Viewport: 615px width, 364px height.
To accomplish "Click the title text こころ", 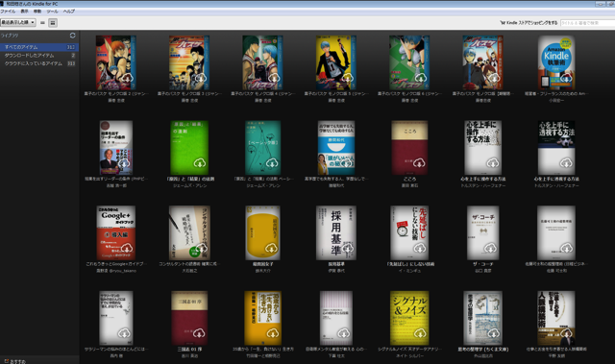I will [409, 179].
